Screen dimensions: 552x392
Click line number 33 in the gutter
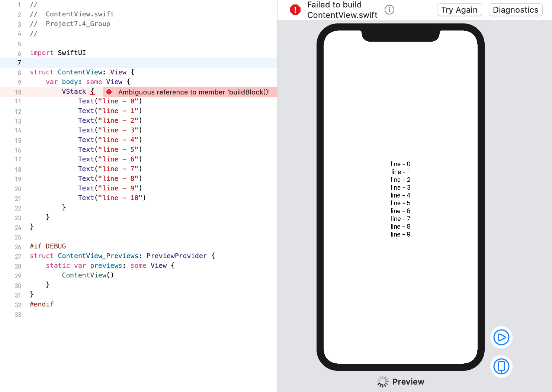[x=18, y=315]
